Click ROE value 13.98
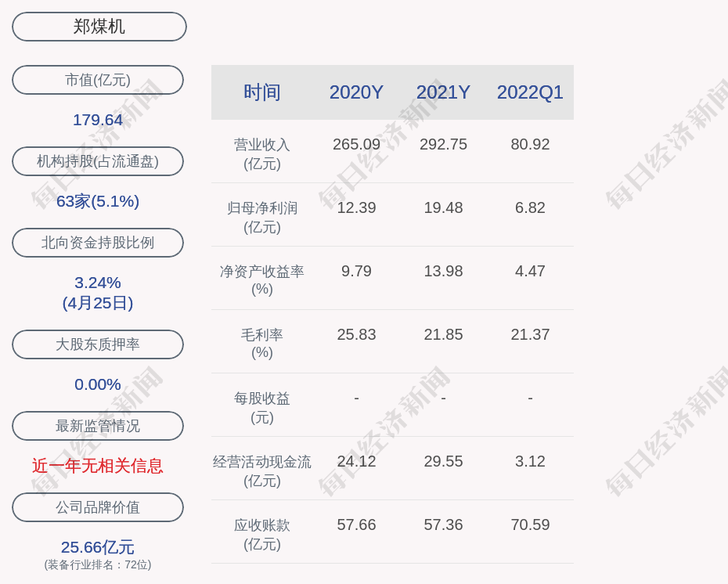The width and height of the screenshot is (728, 584). tap(443, 271)
